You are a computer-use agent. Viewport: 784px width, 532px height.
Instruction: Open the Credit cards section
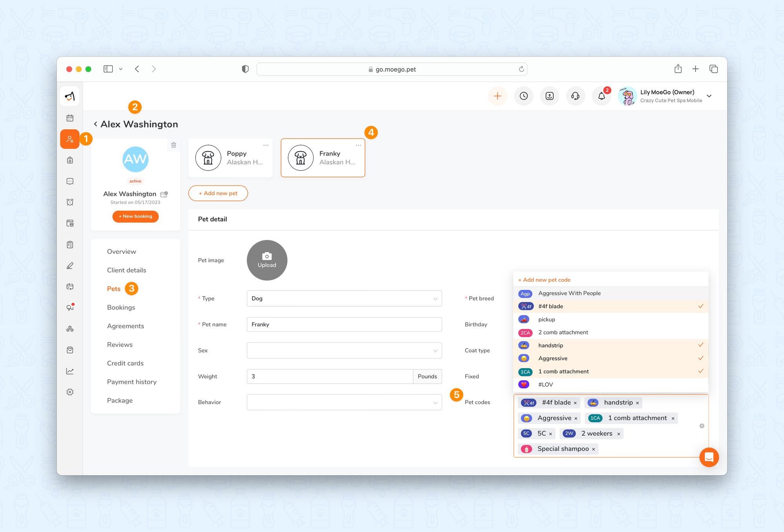click(125, 363)
